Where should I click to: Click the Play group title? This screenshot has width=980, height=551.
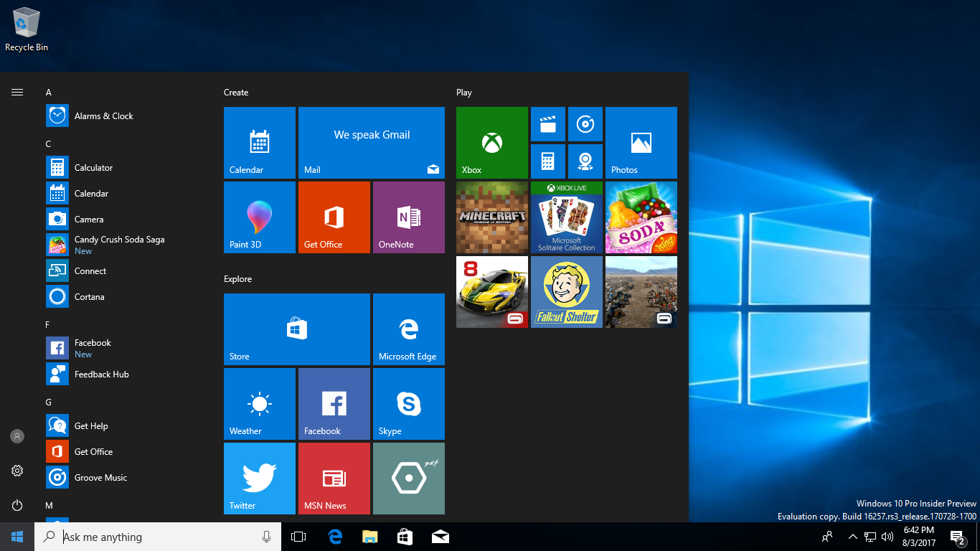464,93
